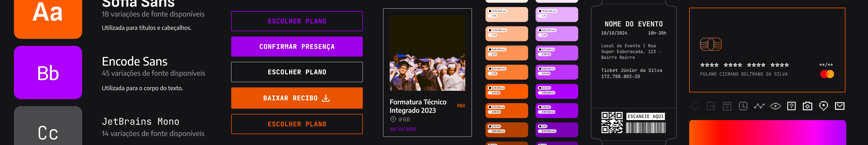The image size is (868, 145).
Task: Click the camera icon
Action: (x=807, y=106)
